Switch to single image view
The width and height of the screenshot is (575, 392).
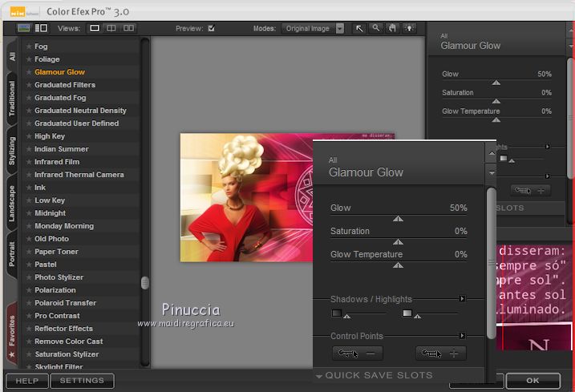click(95, 28)
